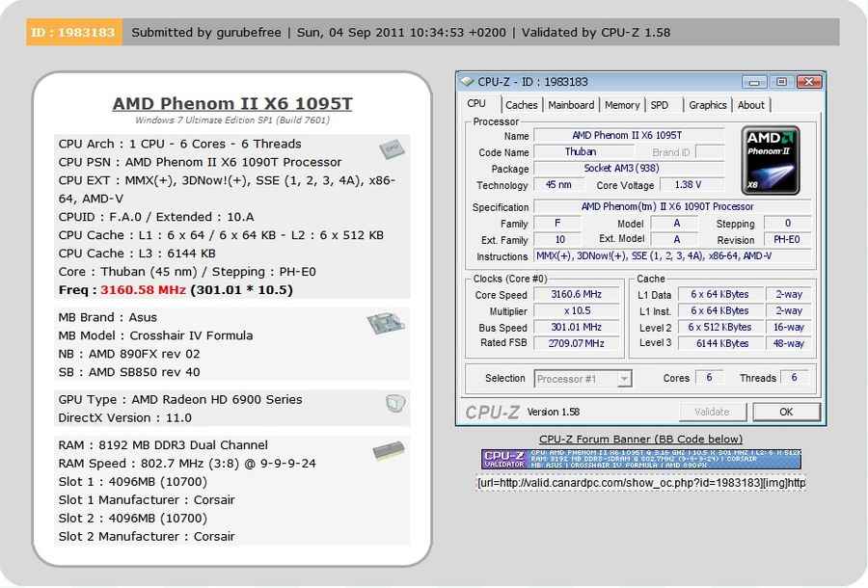
Task: Click the Validate button
Action: click(x=712, y=412)
